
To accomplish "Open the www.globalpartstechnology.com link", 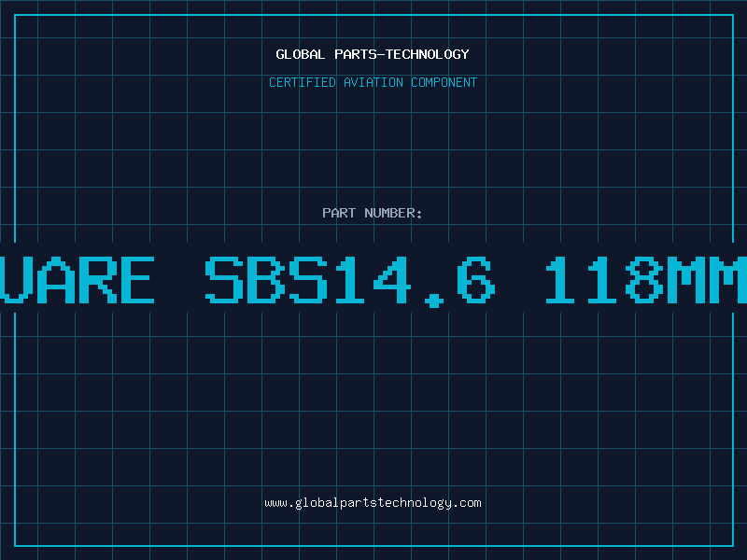I will tap(373, 503).
